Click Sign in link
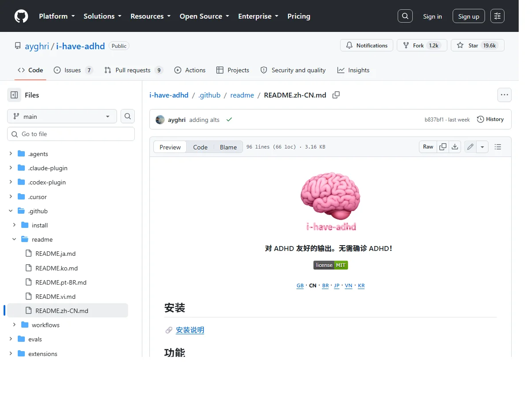 [x=432, y=16]
